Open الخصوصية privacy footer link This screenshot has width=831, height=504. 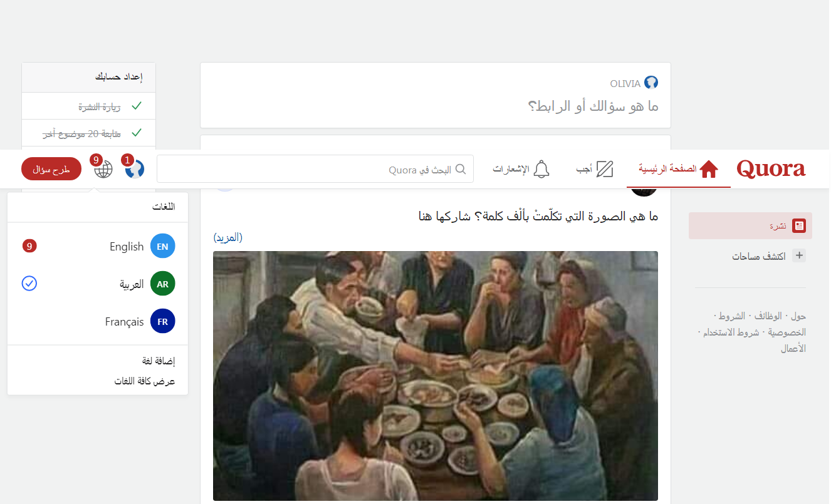[787, 332]
